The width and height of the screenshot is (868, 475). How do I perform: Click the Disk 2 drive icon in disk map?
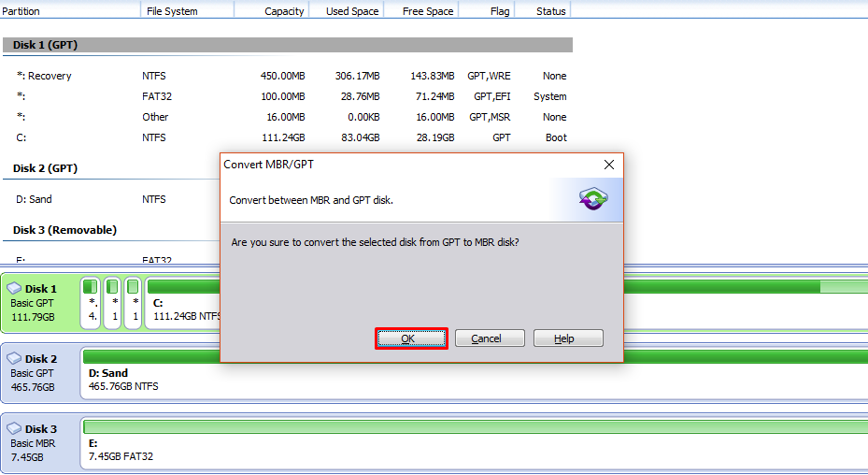tap(14, 359)
